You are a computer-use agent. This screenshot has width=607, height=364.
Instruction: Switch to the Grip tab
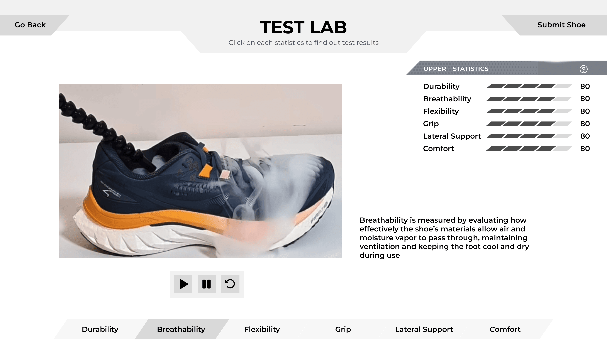pyautogui.click(x=343, y=329)
